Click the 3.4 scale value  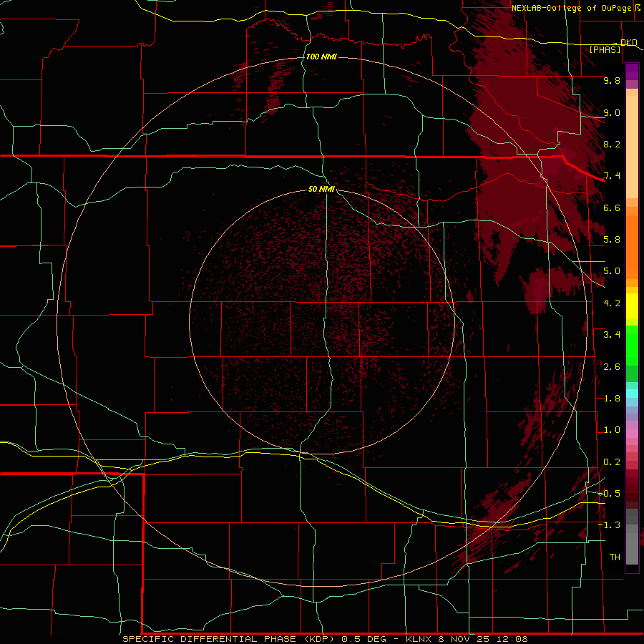(612, 335)
